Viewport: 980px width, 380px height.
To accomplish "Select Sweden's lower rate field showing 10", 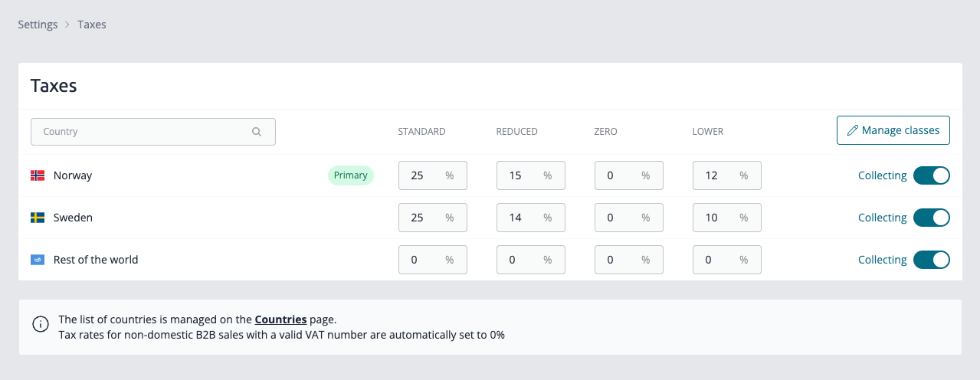I will 727,218.
